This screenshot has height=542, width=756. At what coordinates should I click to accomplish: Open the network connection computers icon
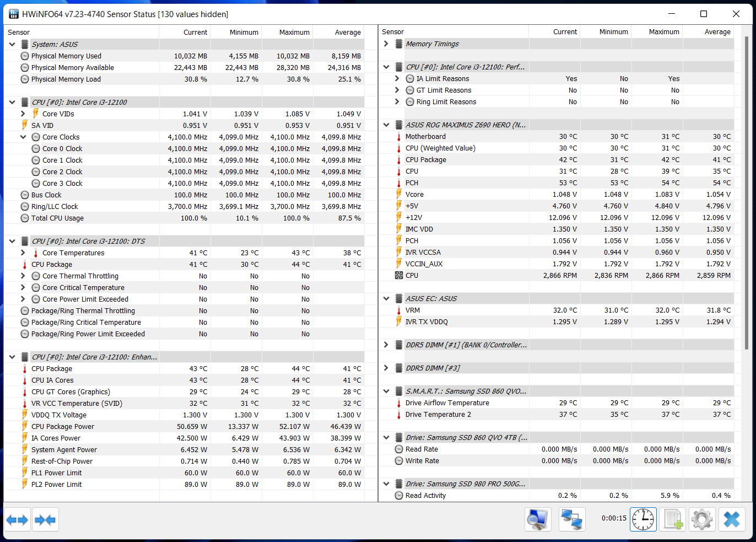pyautogui.click(x=571, y=519)
